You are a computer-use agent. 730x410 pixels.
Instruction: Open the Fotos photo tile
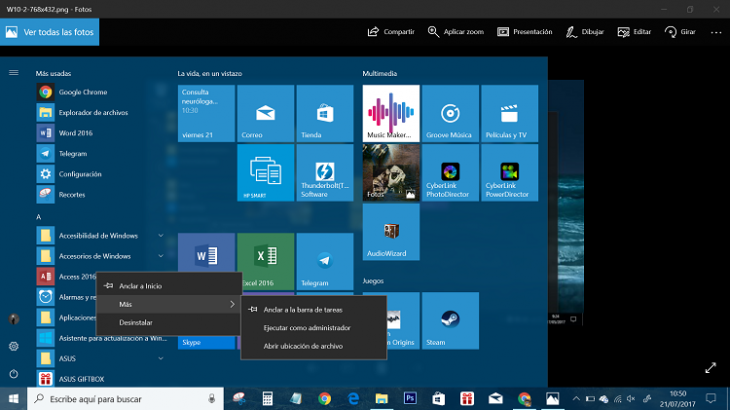coord(391,173)
